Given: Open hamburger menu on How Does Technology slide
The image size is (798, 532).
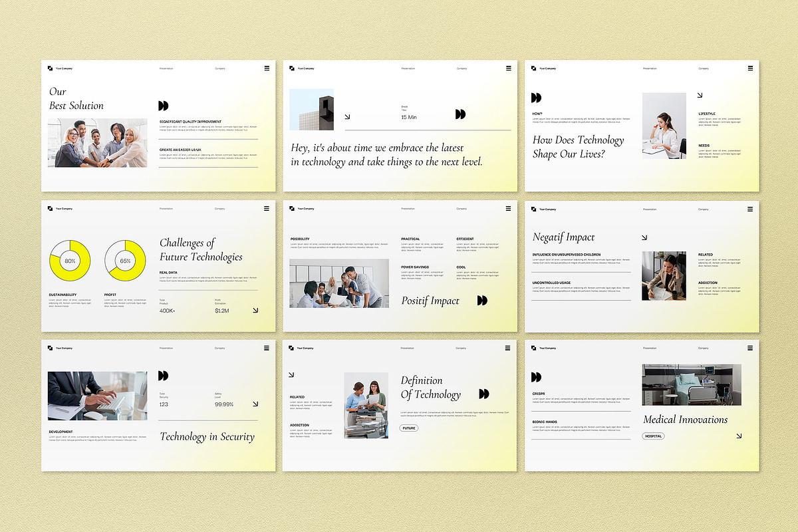Looking at the screenshot, I should 750,68.
